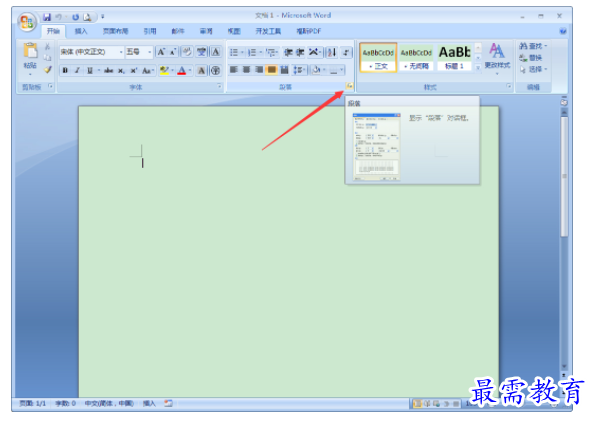Viewport: 593px width, 423px height.
Task: Apply red font color
Action: [x=182, y=70]
